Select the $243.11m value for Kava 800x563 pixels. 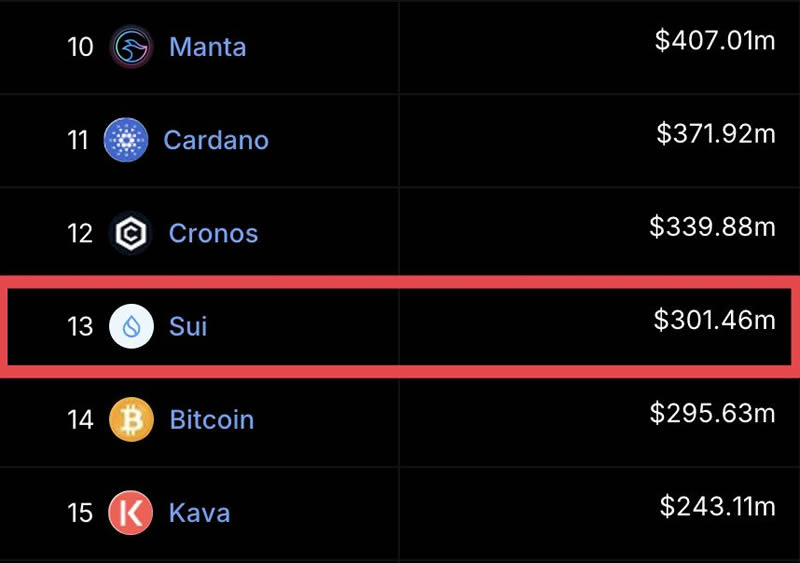pos(717,506)
